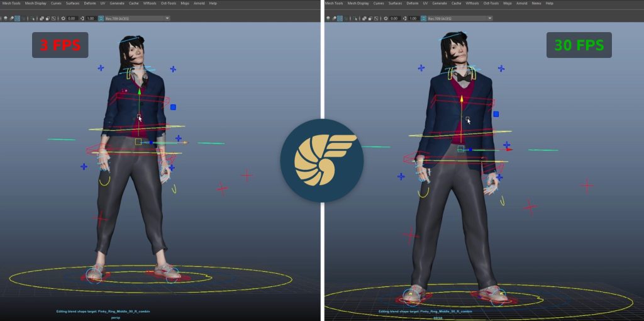Viewport: 644px width, 321px height.
Task: Open the Deform menu in right window
Action: pos(413,3)
